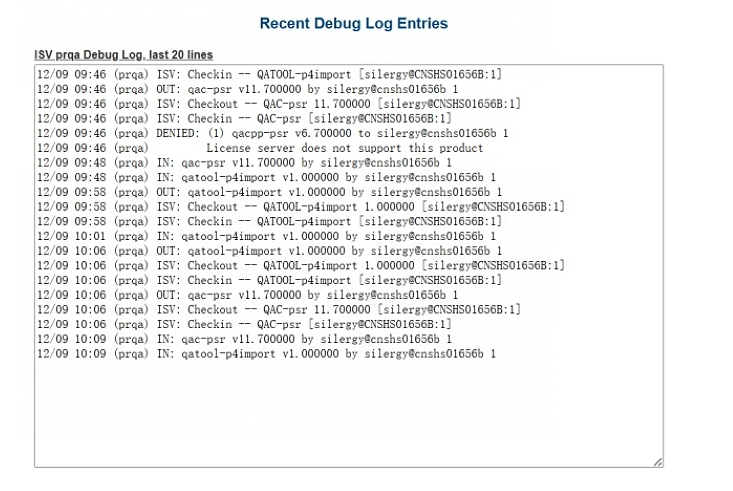Screen dimensions: 733x491
Task: Click the 'Recent Debug Log Entries' heading
Action: click(x=353, y=23)
